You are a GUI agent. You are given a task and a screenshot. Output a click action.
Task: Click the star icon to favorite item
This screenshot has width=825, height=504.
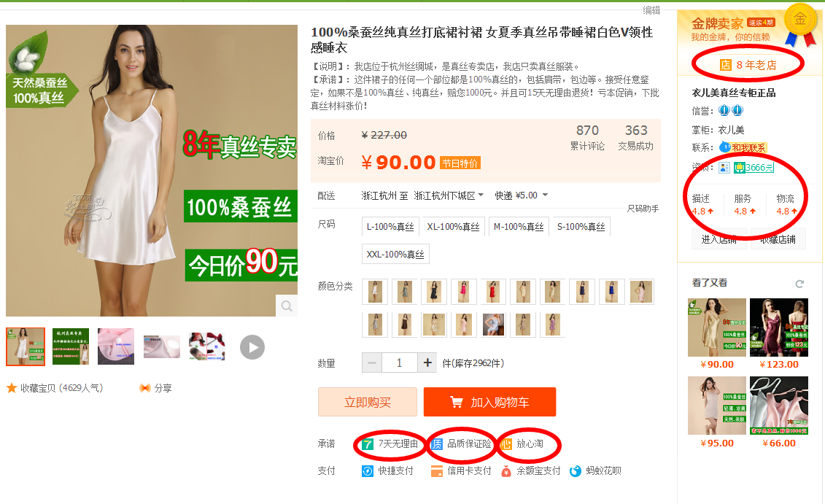pyautogui.click(x=12, y=388)
